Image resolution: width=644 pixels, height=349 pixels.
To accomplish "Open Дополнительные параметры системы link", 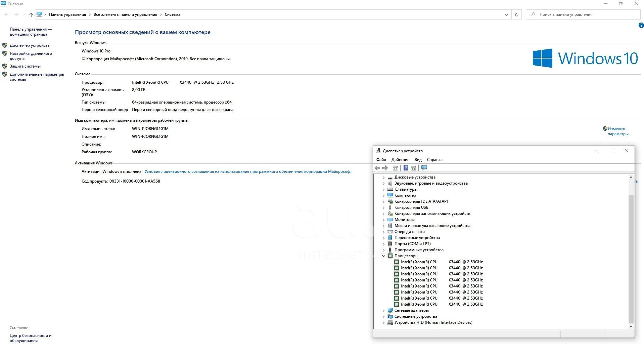I will click(37, 77).
